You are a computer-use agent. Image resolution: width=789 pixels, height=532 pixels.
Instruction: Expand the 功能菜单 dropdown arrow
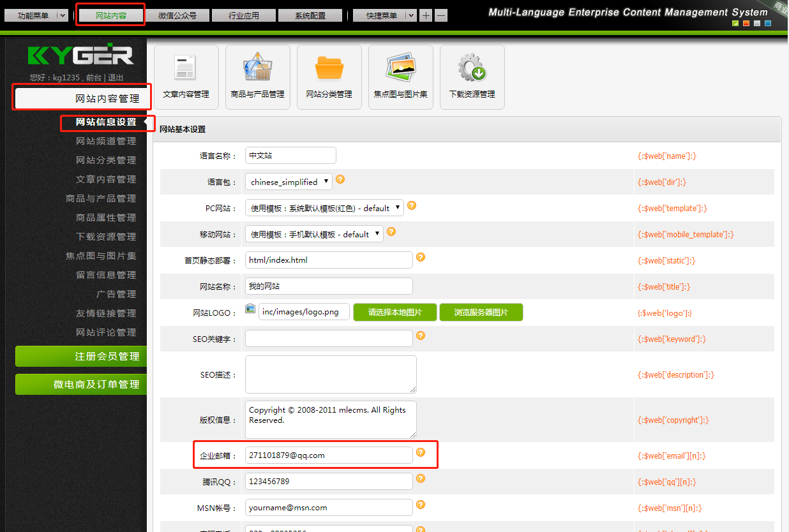click(x=63, y=15)
